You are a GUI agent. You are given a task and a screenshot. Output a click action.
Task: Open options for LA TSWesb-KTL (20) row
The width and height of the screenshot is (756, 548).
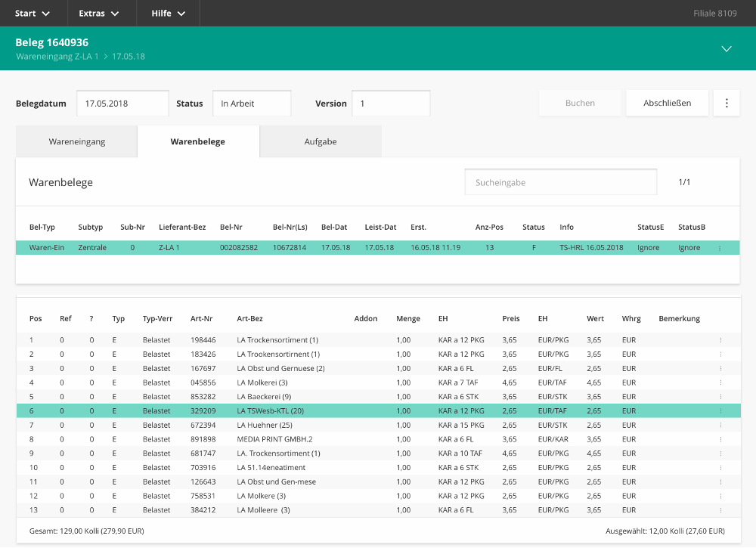coord(720,411)
